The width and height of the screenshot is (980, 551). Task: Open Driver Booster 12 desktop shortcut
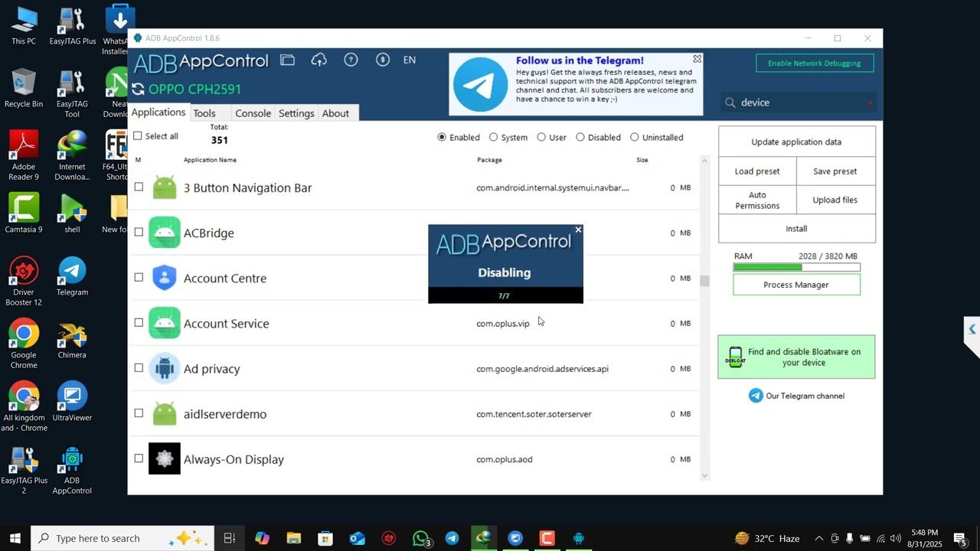(x=24, y=282)
